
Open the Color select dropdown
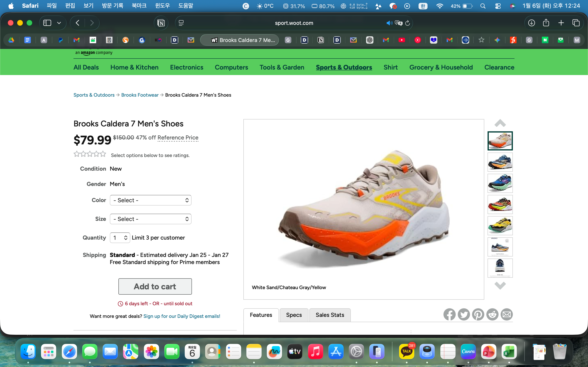pos(150,200)
